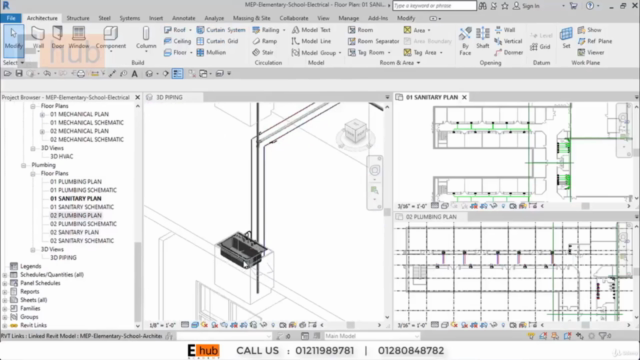Viewport: 640px width, 360px height.
Task: Select the Stair tool
Action: [263, 52]
